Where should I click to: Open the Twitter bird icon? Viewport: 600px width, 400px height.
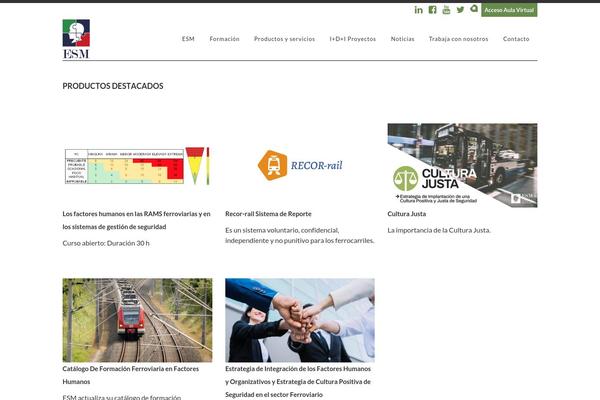click(460, 10)
